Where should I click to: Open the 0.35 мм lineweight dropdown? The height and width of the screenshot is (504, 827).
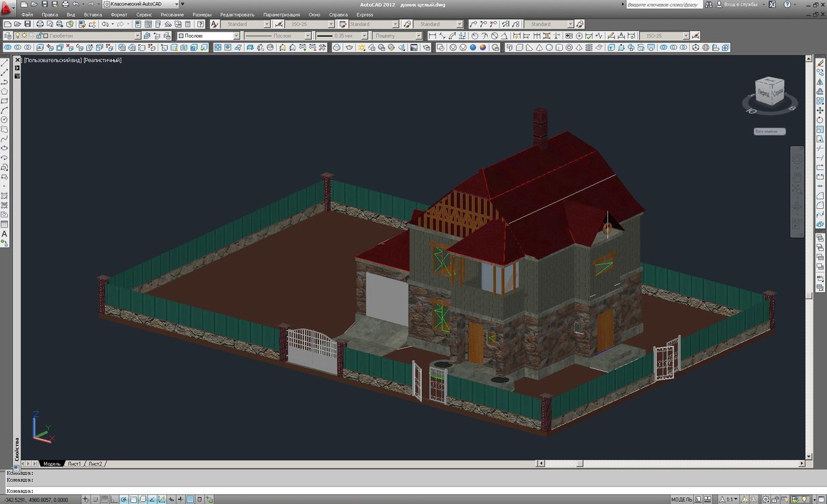point(364,36)
